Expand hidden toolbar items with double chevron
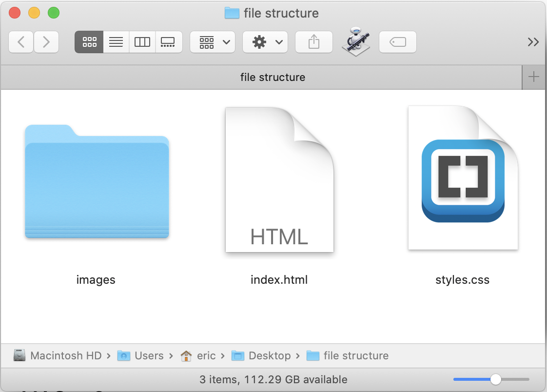 (533, 42)
